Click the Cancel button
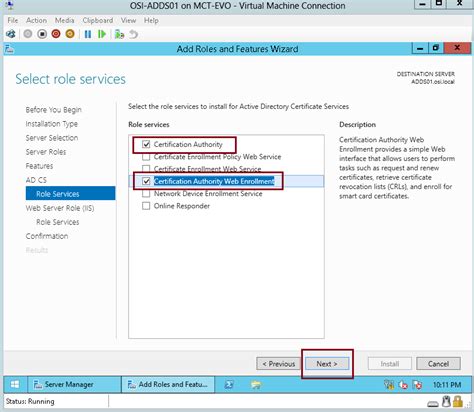 [438, 364]
